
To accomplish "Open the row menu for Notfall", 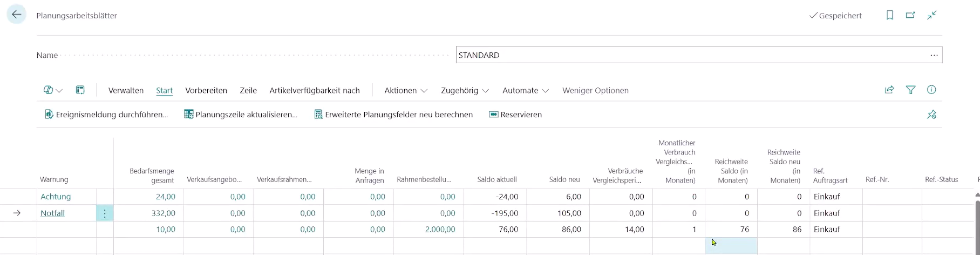I will click(105, 213).
